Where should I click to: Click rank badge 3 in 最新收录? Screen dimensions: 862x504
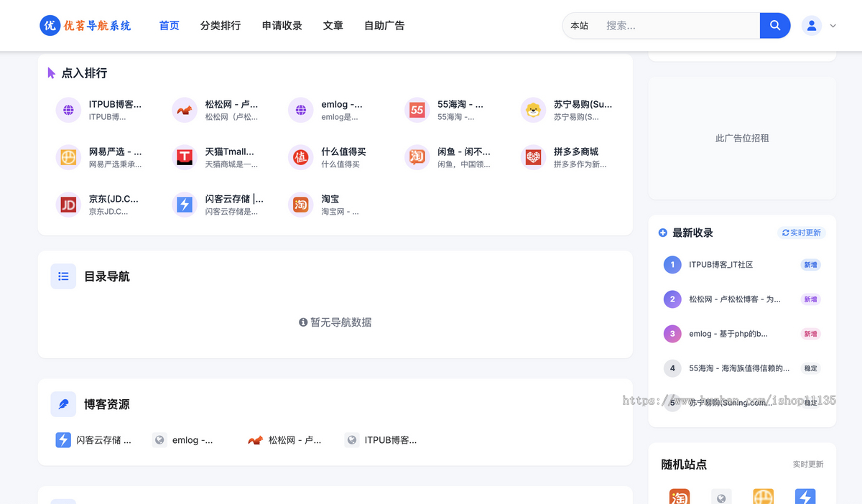point(672,334)
